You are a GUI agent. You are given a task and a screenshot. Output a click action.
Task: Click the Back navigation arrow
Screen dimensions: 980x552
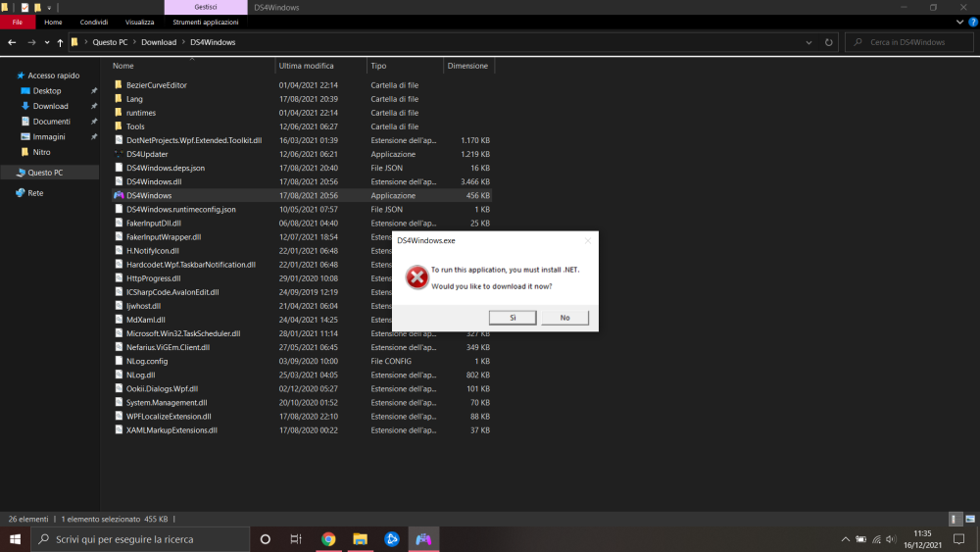(x=12, y=42)
